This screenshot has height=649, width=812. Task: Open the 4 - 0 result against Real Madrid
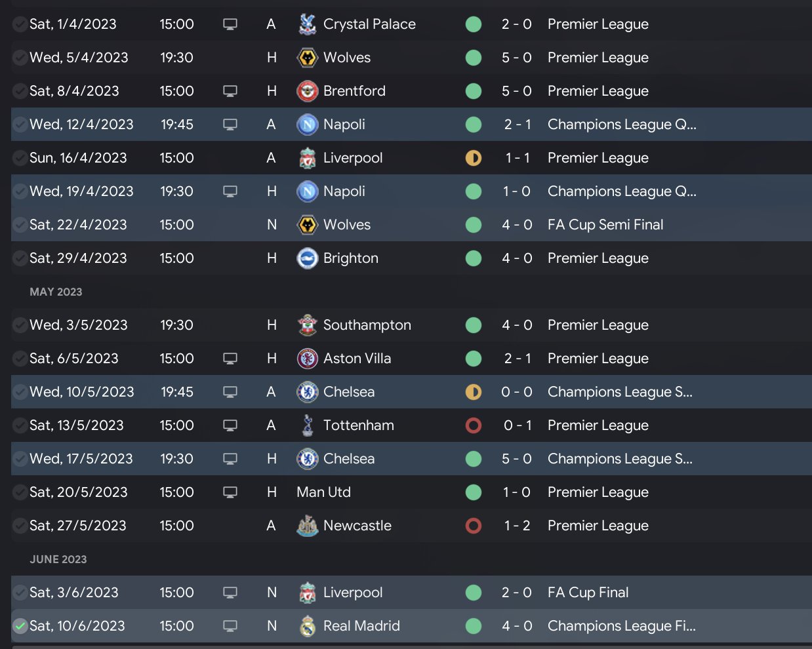[516, 626]
